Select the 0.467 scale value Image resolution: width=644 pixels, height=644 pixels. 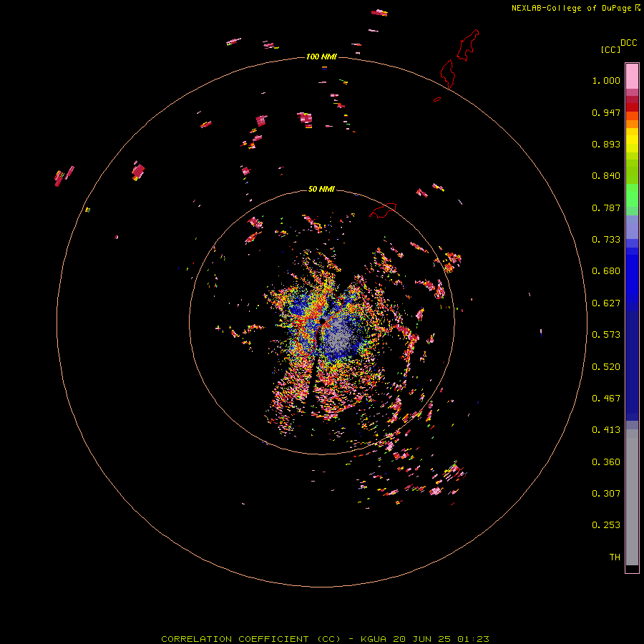(x=606, y=399)
